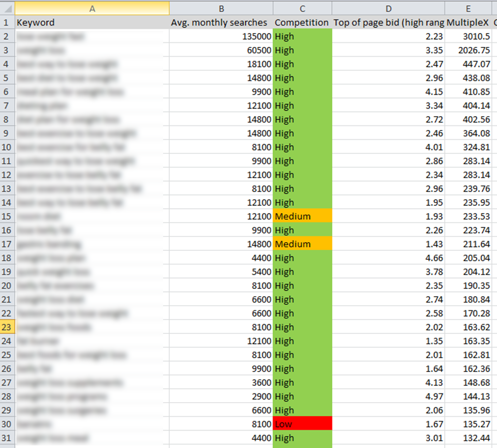Select the column E header
The width and height of the screenshot is (497, 448).
coord(468,8)
